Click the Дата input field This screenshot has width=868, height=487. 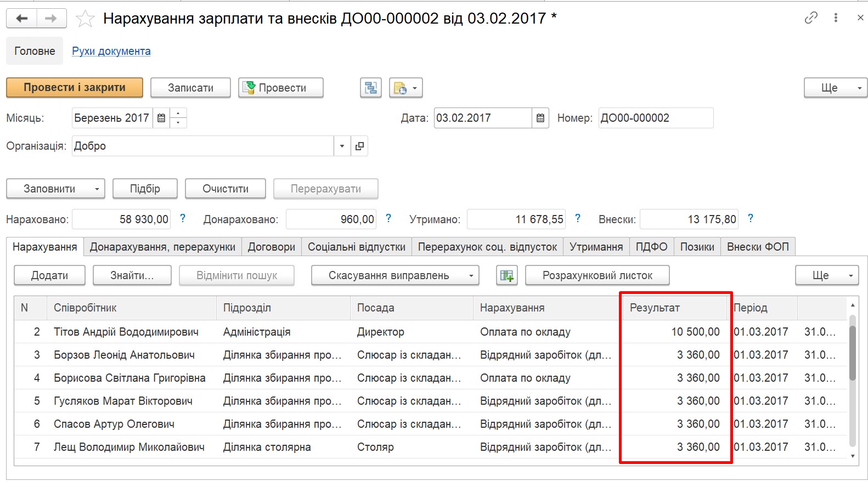(x=483, y=118)
